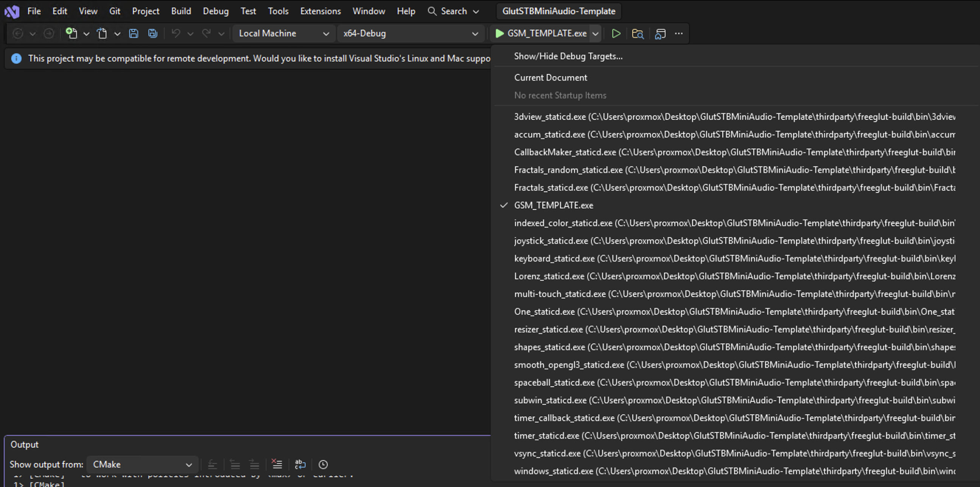Save the current file using the save icon
The width and height of the screenshot is (980, 487).
(x=134, y=33)
